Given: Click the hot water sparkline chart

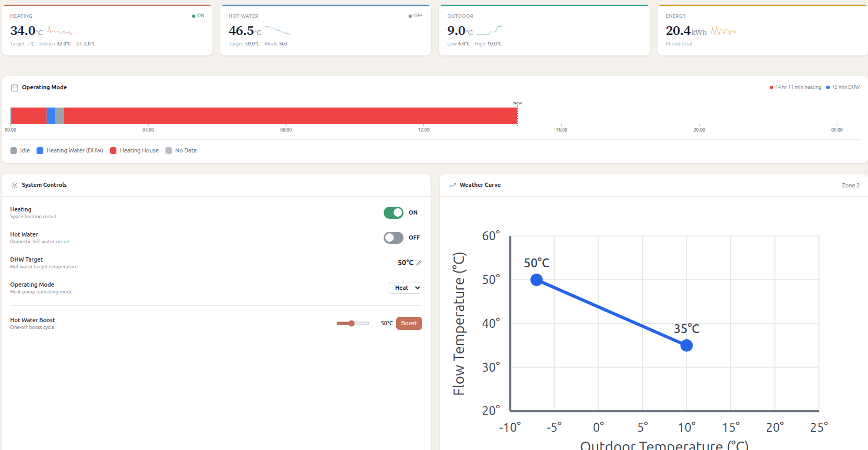Looking at the screenshot, I should tap(278, 31).
